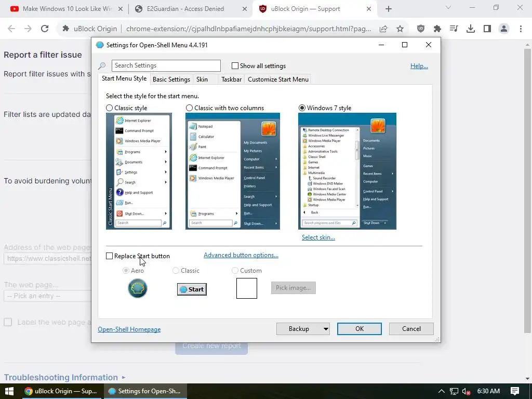Screen dimensions: 532x399
Task: Reload the page in Chrome
Action: pos(45,29)
